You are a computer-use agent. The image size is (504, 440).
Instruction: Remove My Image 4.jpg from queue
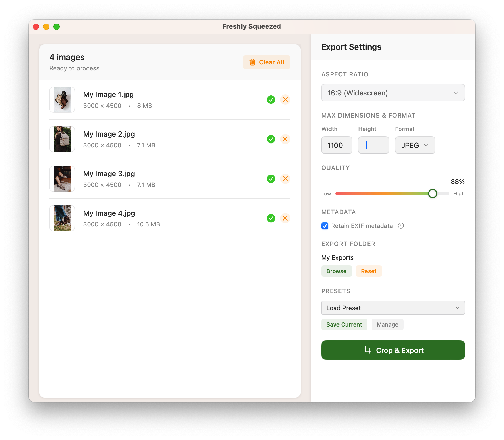(x=285, y=218)
